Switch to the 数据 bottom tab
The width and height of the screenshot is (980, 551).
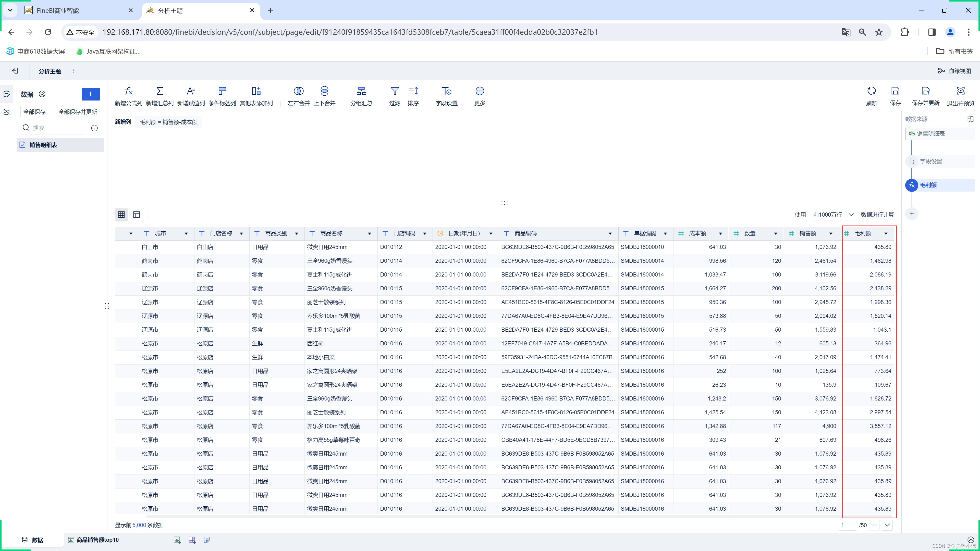(33, 540)
